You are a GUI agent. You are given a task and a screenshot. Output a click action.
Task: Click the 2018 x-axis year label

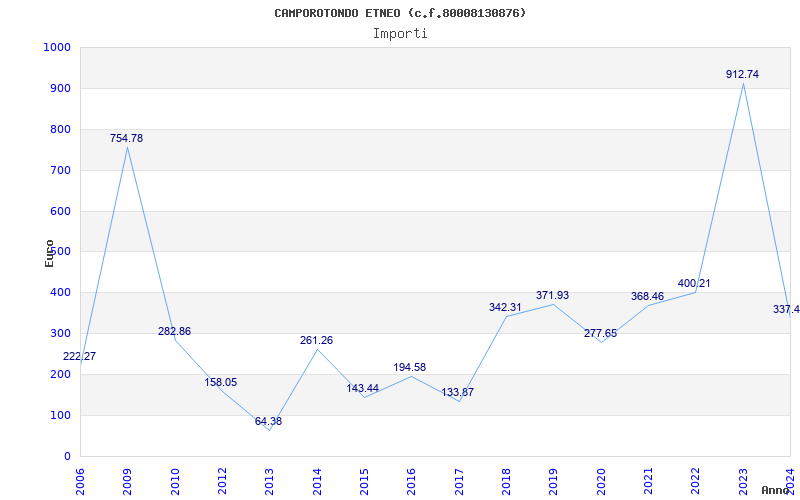506,481
